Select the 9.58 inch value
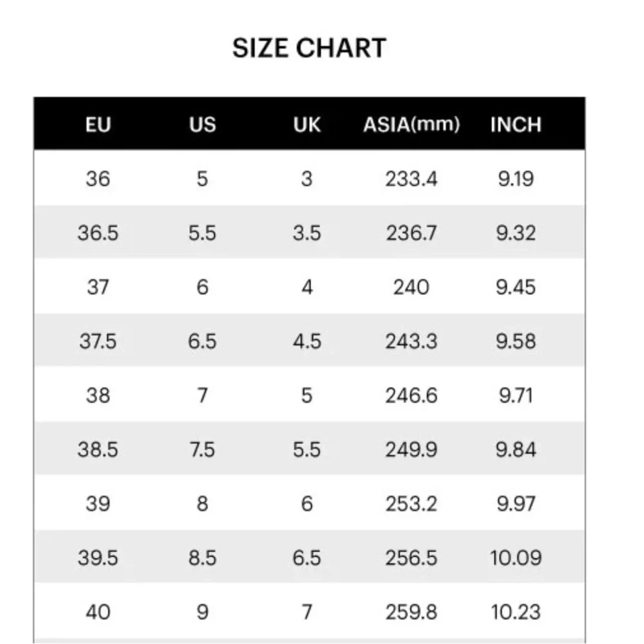 point(516,341)
